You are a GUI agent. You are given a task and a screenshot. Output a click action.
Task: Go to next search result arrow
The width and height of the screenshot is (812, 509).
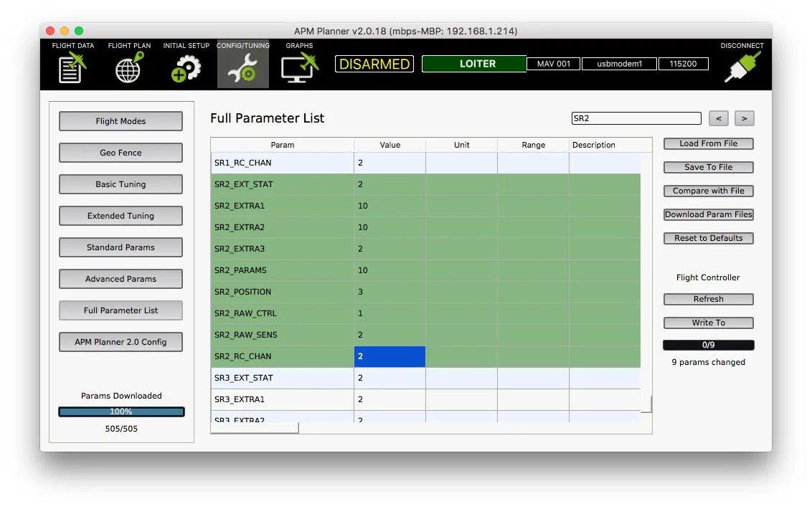tap(745, 118)
